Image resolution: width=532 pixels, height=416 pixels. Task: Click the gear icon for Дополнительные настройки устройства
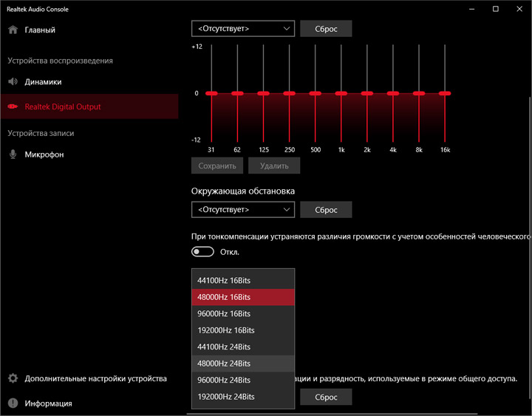(13, 378)
